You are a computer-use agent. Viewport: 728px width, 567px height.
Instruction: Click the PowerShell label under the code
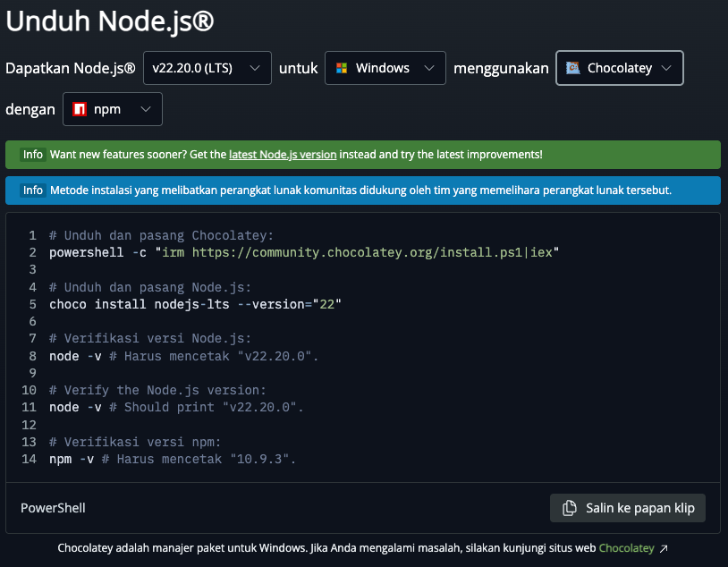53,508
